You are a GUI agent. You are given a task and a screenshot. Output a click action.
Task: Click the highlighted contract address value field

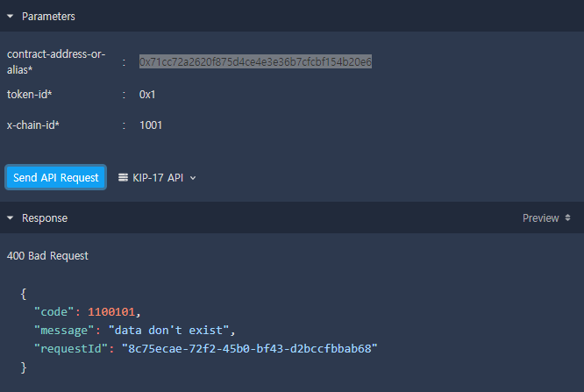coord(255,61)
